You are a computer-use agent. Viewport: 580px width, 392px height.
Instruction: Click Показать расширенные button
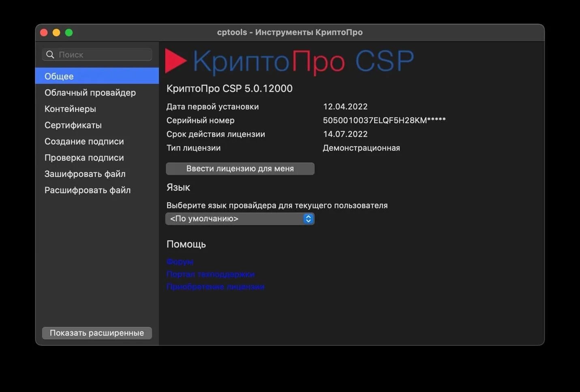[x=97, y=333]
